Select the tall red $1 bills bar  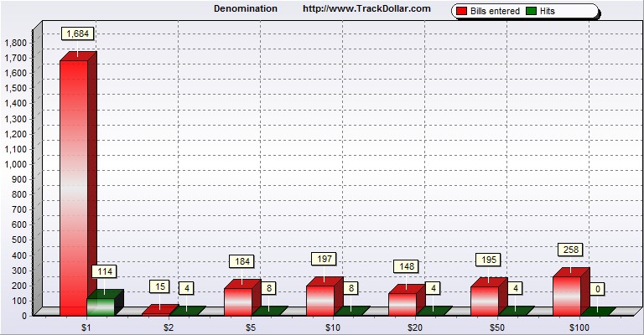tap(73, 187)
